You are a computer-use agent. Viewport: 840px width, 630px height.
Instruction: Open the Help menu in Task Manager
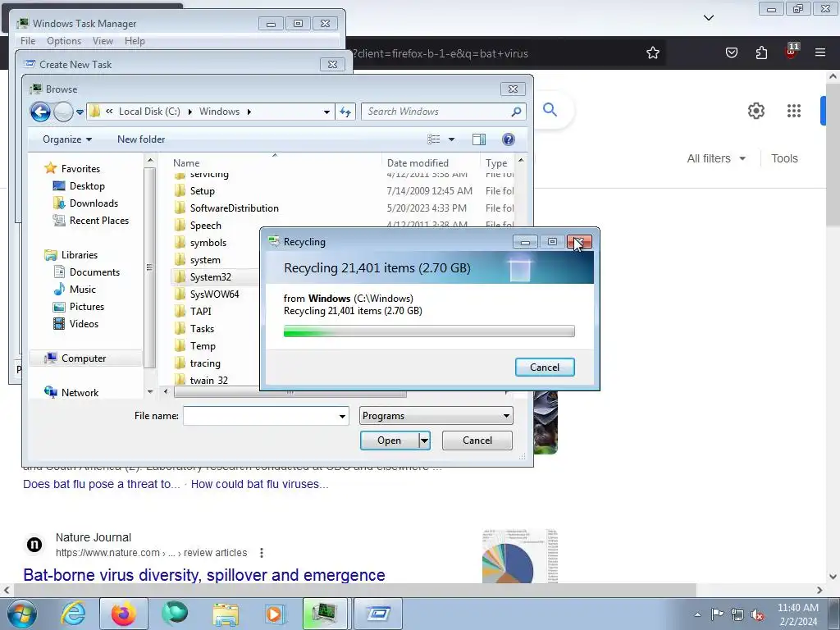click(x=135, y=41)
